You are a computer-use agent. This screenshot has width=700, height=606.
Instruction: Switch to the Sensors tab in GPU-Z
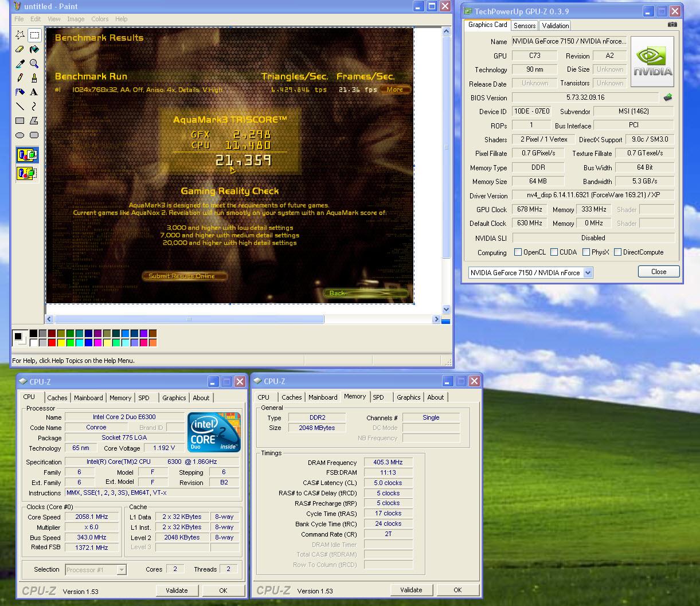pyautogui.click(x=525, y=26)
